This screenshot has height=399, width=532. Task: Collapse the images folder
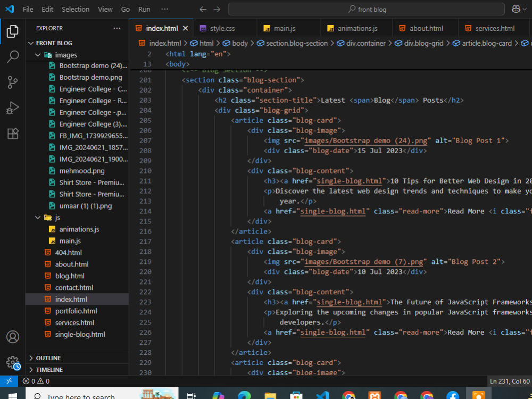pyautogui.click(x=77, y=55)
